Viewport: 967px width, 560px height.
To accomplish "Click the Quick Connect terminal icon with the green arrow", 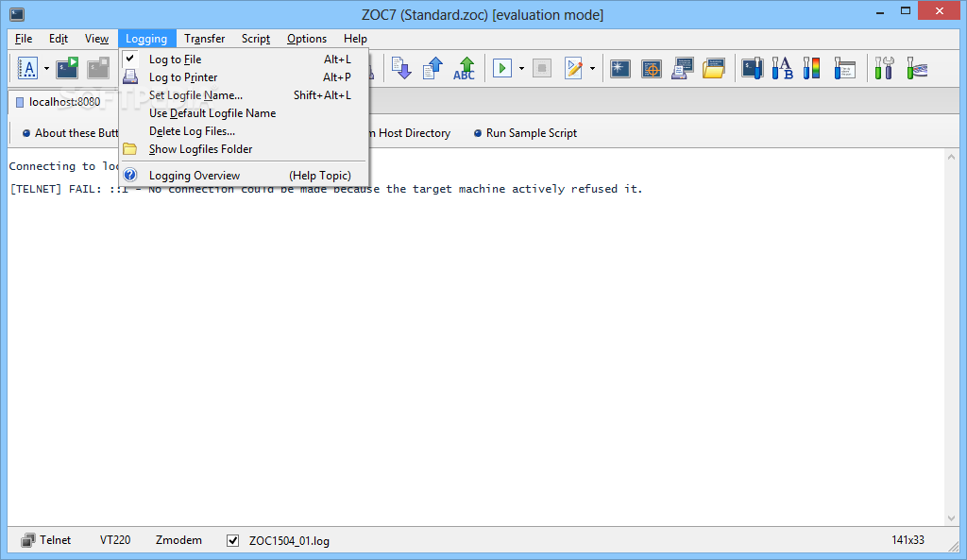I will (x=67, y=68).
